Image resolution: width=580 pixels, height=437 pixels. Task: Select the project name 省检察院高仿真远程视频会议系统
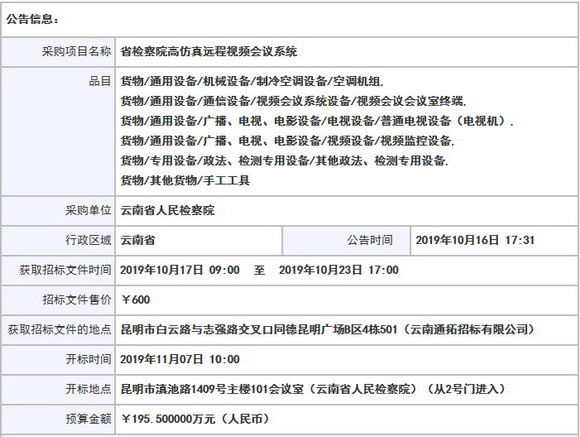[x=209, y=51]
